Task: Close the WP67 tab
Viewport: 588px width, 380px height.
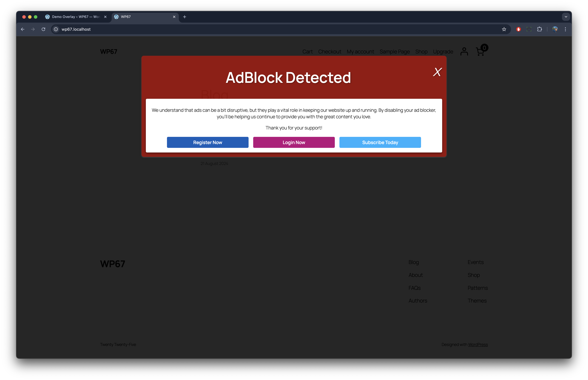Action: point(174,17)
